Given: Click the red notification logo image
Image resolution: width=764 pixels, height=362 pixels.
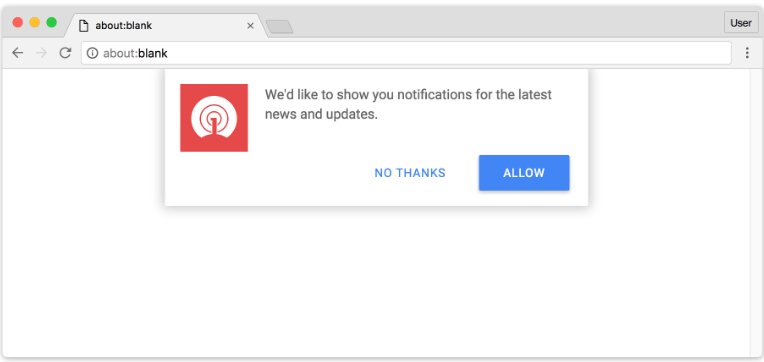Looking at the screenshot, I should click(x=214, y=118).
